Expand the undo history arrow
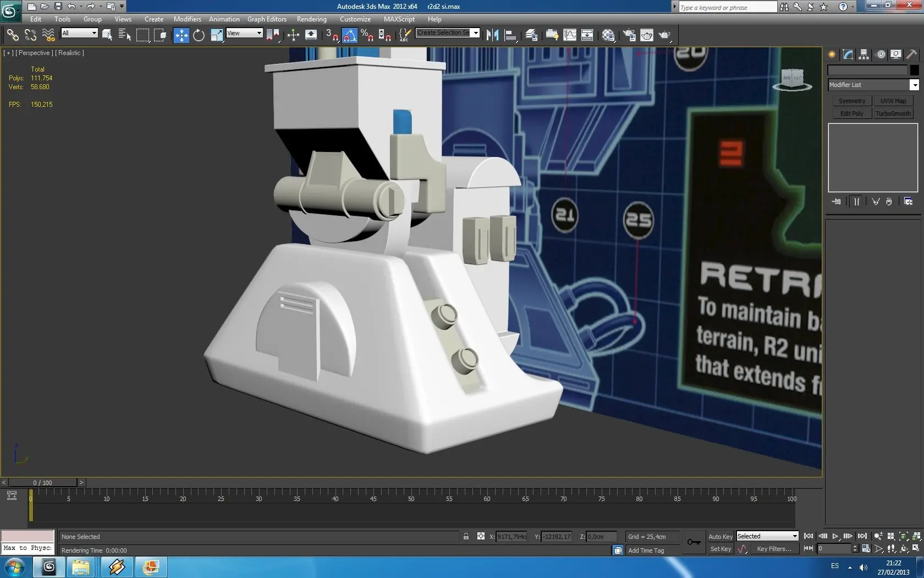The height and width of the screenshot is (578, 924). coord(80,7)
